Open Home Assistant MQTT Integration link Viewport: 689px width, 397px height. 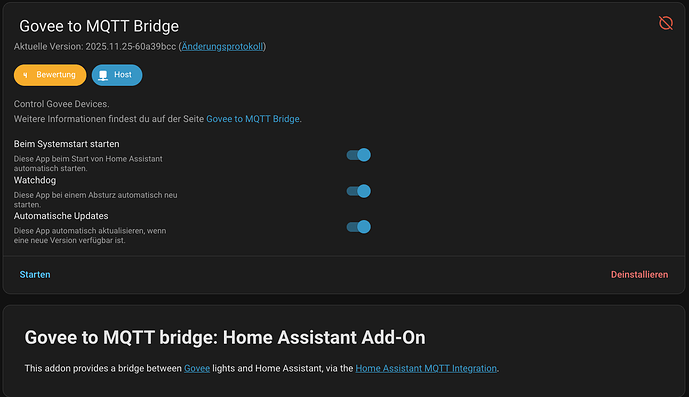pos(426,368)
